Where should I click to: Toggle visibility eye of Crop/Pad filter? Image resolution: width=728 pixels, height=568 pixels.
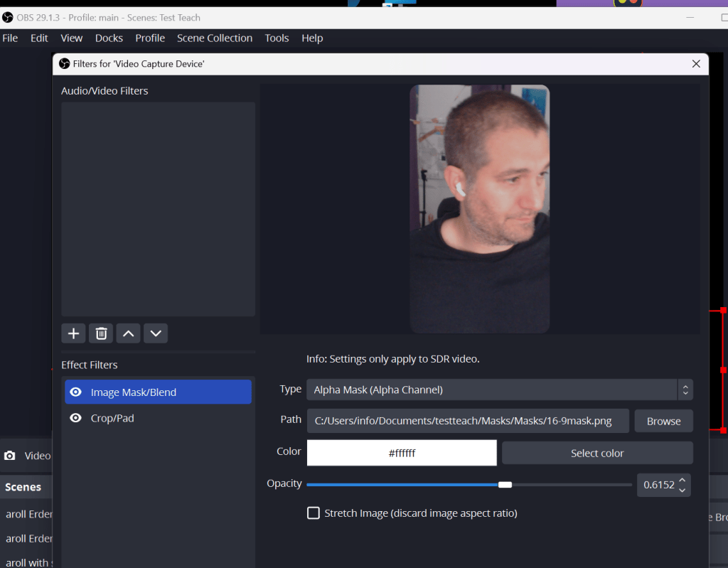75,418
